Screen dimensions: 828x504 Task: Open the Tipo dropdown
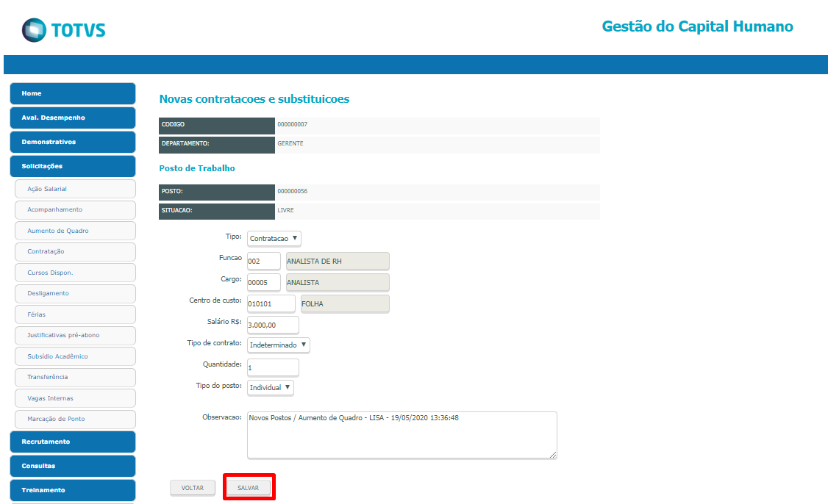click(x=274, y=239)
